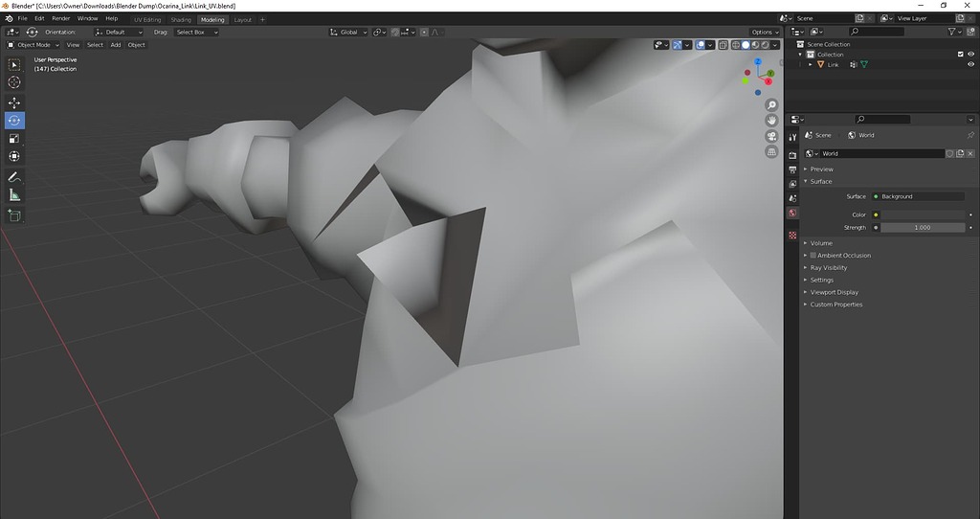The height and width of the screenshot is (519, 980).
Task: Select the Rotate tool
Action: click(x=14, y=121)
